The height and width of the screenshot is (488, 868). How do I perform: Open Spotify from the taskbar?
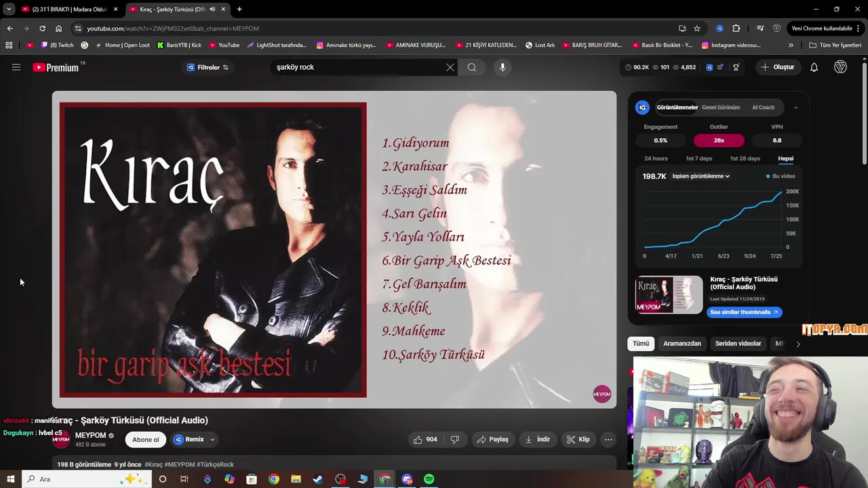coord(429,479)
